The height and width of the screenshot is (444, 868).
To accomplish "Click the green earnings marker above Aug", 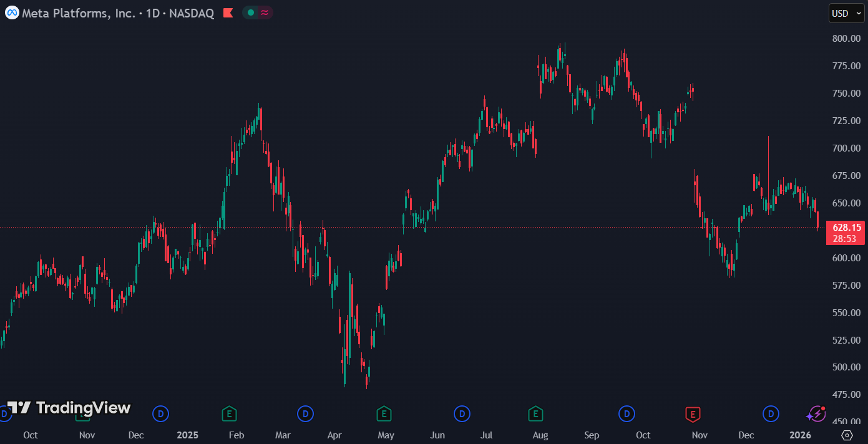I will [535, 413].
